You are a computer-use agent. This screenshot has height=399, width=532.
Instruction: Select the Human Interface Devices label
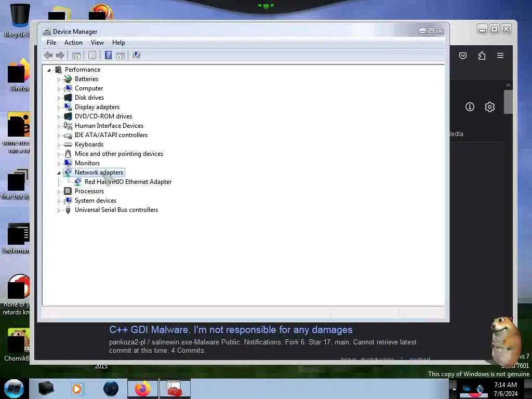tap(109, 126)
